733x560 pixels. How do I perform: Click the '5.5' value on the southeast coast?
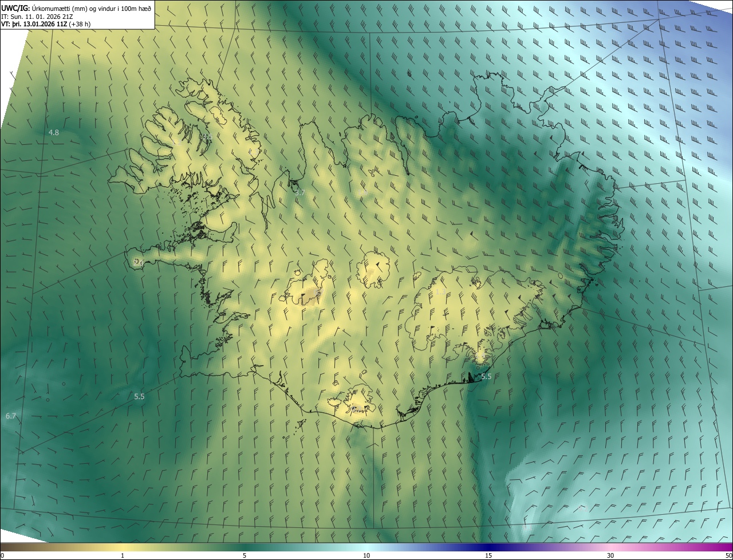point(486,376)
